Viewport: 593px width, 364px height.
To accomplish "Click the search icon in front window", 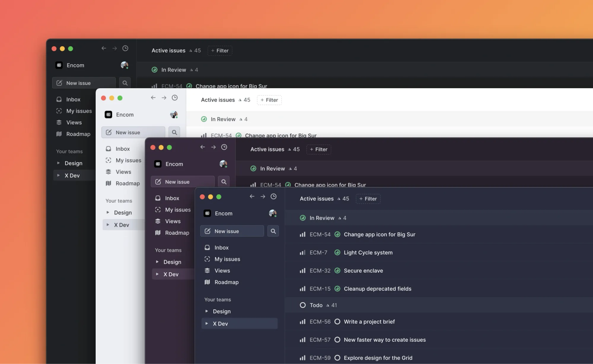I will [273, 231].
